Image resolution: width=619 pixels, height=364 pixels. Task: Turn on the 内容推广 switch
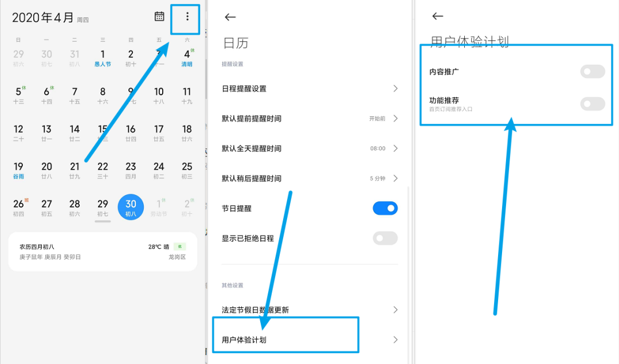592,72
